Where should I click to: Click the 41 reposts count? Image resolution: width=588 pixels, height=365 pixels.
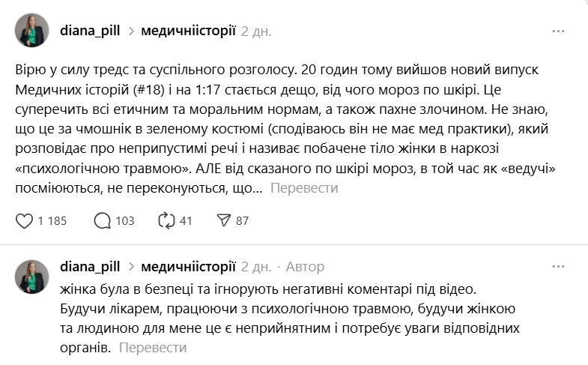click(186, 220)
